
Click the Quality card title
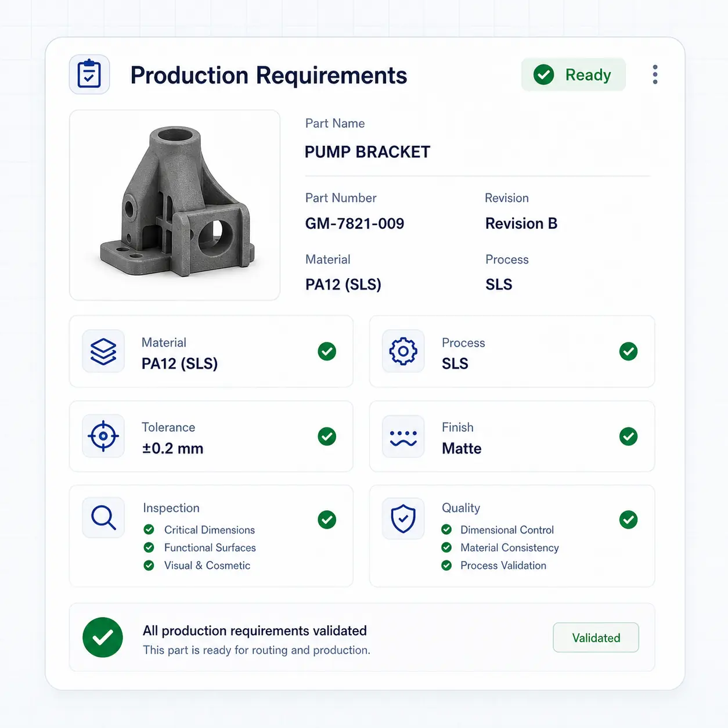click(461, 508)
